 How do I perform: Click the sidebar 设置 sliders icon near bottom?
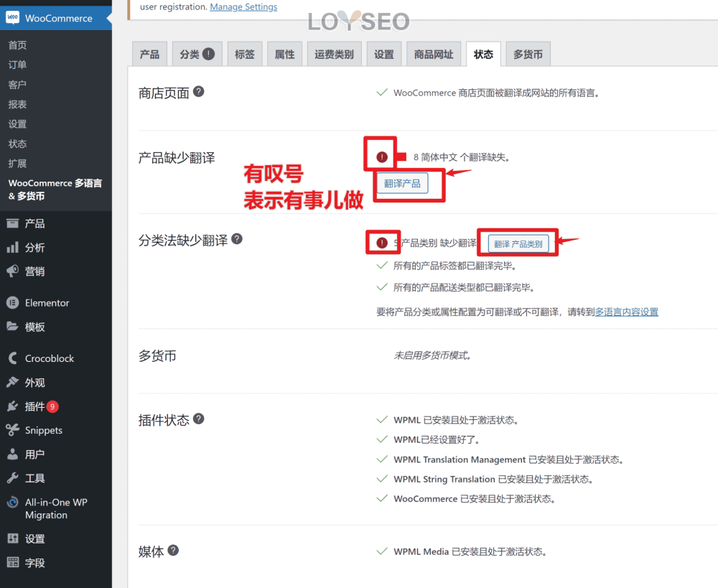(x=12, y=538)
